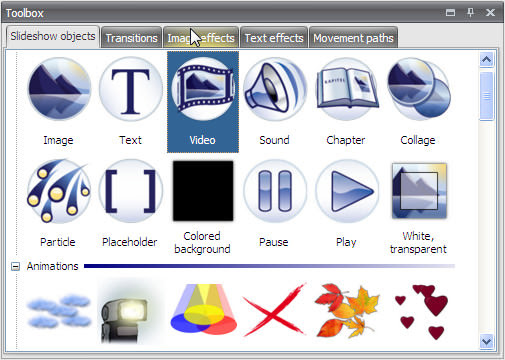Select the red X animation thumbnail
Image resolution: width=505 pixels, height=360 pixels.
pos(274,310)
